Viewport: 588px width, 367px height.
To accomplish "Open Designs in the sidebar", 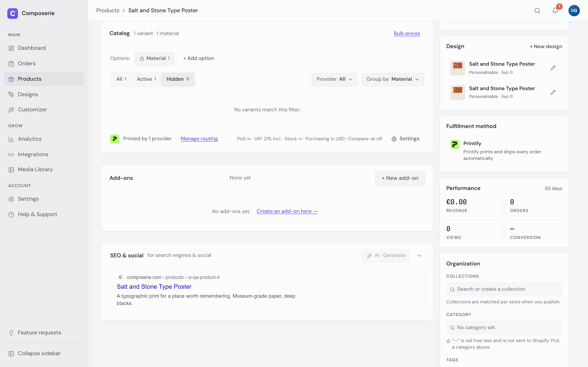I will click(28, 94).
